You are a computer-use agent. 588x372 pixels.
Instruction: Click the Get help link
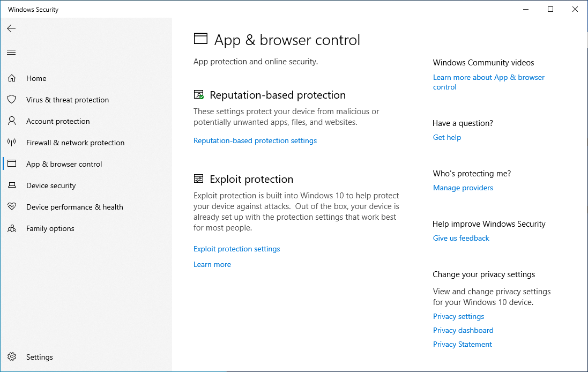pyautogui.click(x=447, y=137)
